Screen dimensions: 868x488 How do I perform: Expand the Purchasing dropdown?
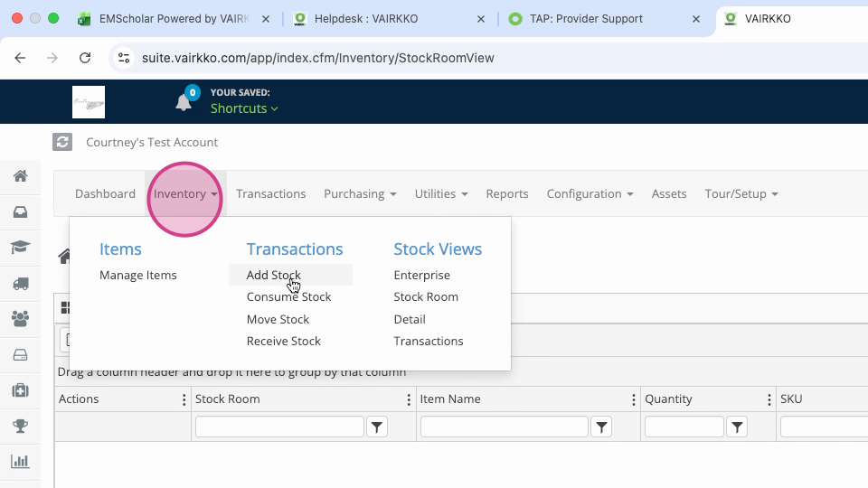pyautogui.click(x=360, y=193)
